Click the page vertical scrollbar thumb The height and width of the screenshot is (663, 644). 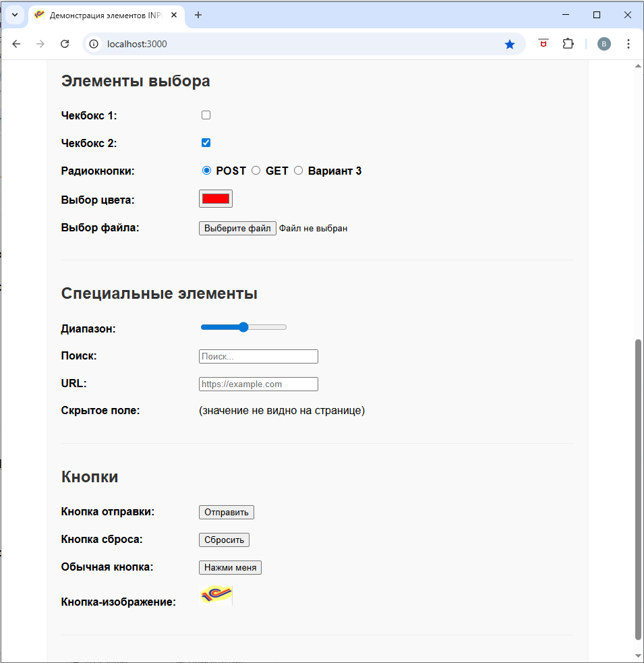click(638, 490)
